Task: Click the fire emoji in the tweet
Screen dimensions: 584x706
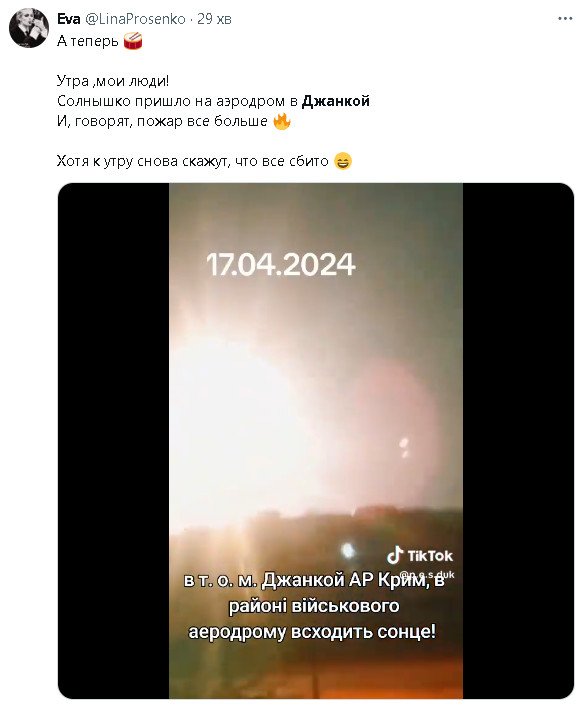Action: [282, 121]
